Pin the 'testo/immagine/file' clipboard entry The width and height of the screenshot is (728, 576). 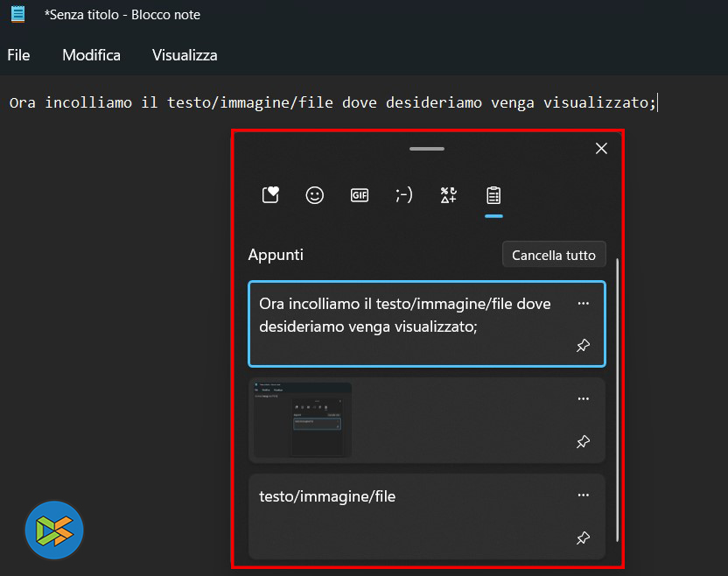pyautogui.click(x=583, y=537)
